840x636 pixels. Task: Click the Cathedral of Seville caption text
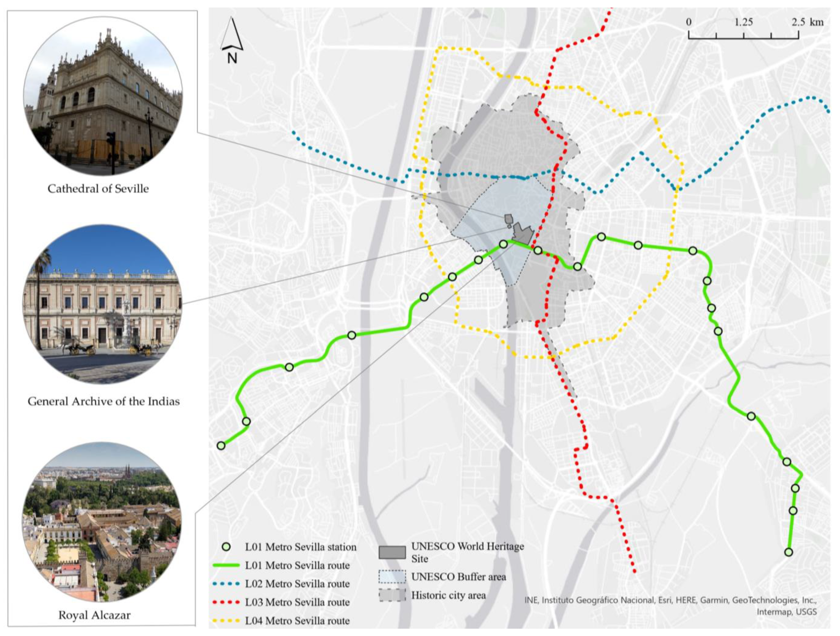click(98, 189)
